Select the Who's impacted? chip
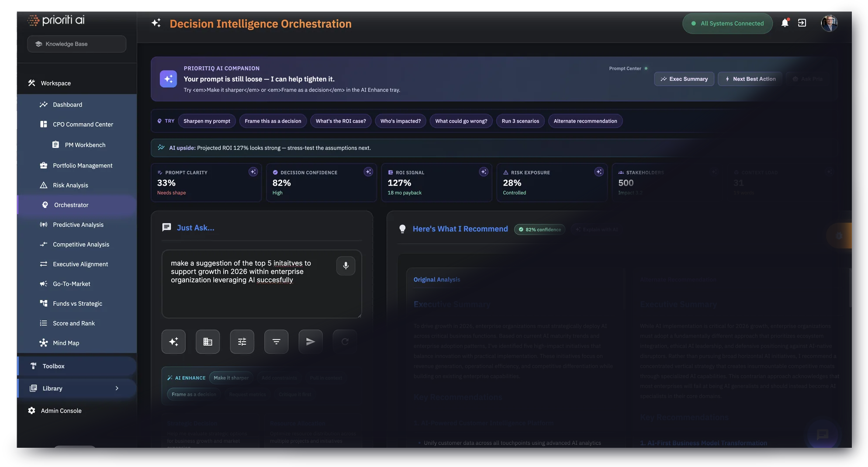The width and height of the screenshot is (868, 467). point(401,121)
